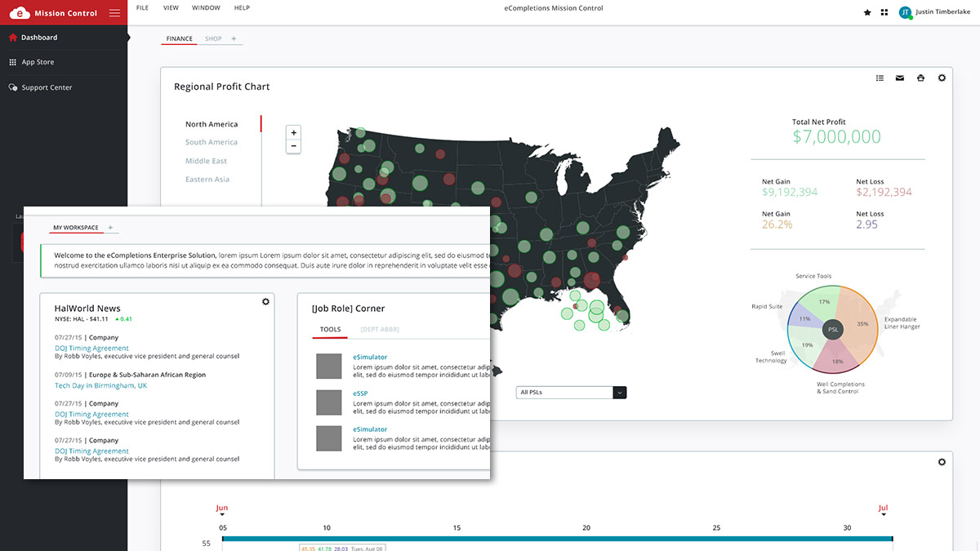Image resolution: width=980 pixels, height=551 pixels.
Task: Click the Dashboard home icon
Action: [x=13, y=38]
